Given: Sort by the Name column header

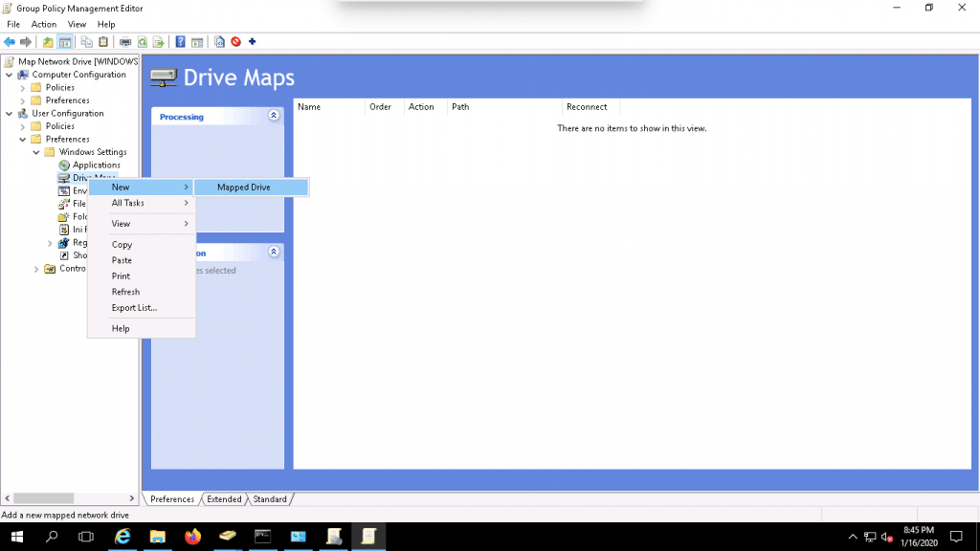Looking at the screenshot, I should (x=329, y=107).
